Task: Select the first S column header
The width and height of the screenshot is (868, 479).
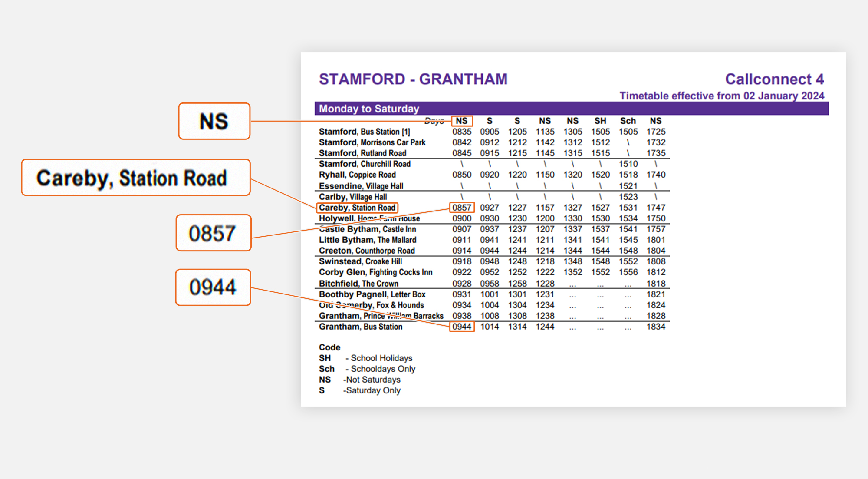Action: tap(489, 121)
